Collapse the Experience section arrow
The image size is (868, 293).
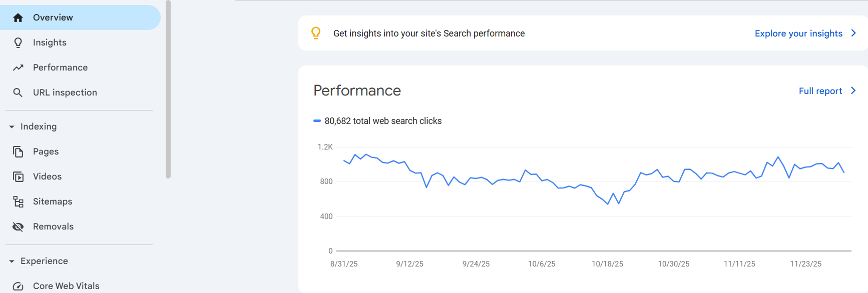point(12,261)
